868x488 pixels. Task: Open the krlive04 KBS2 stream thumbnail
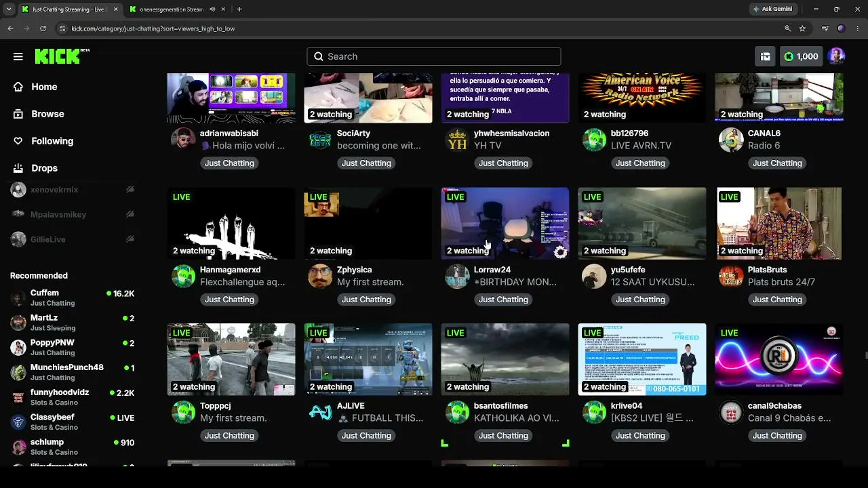[642, 359]
